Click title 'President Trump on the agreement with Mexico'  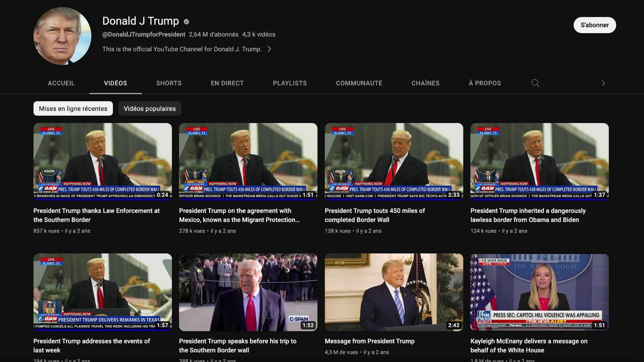click(x=239, y=215)
